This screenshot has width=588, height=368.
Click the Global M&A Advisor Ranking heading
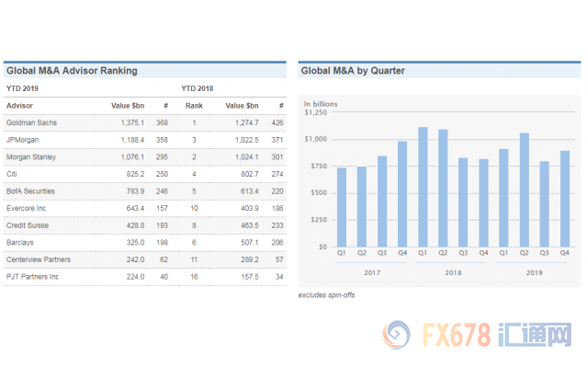72,71
